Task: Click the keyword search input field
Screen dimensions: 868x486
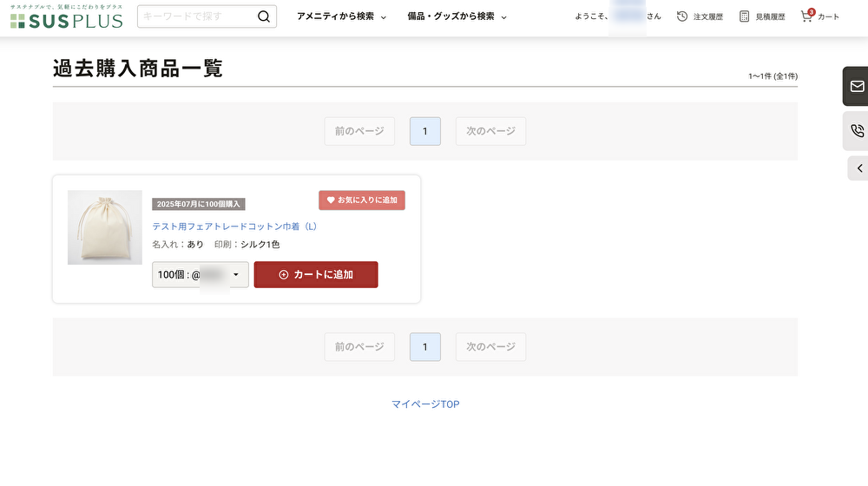Action: pos(197,16)
